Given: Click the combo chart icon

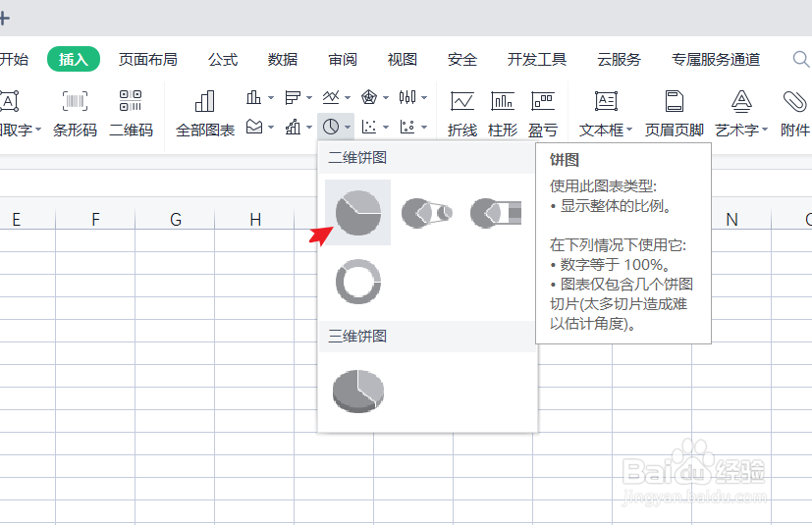Looking at the screenshot, I should click(293, 127).
